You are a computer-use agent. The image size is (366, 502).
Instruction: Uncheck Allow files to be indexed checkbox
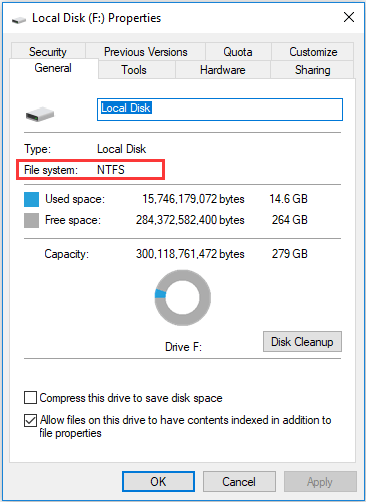[x=30, y=420]
